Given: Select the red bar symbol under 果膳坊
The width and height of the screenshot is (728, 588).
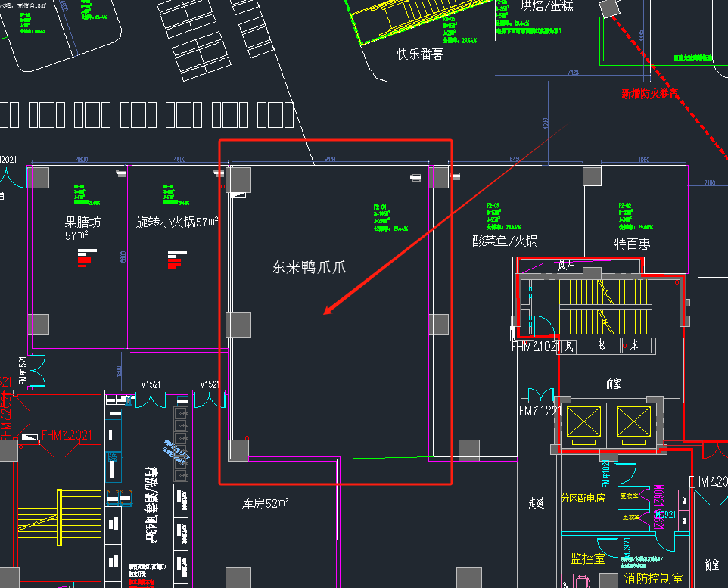Looking at the screenshot, I should [x=84, y=260].
